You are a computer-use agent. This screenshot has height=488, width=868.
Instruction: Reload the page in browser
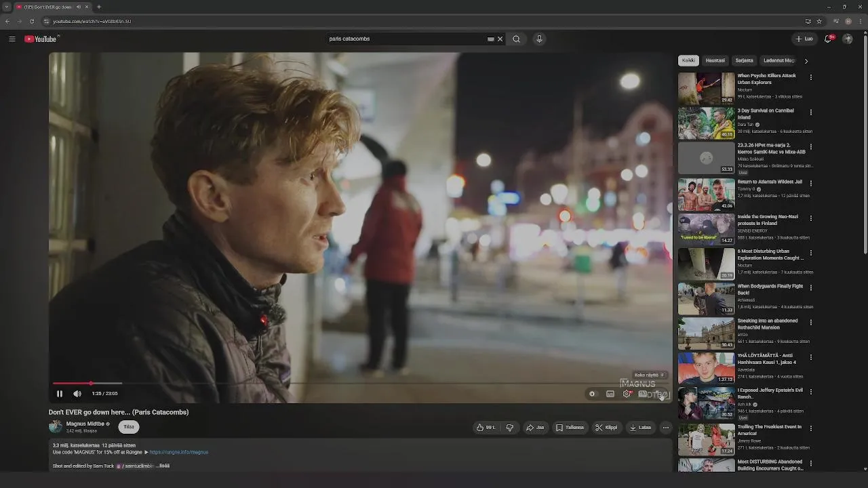(x=31, y=21)
